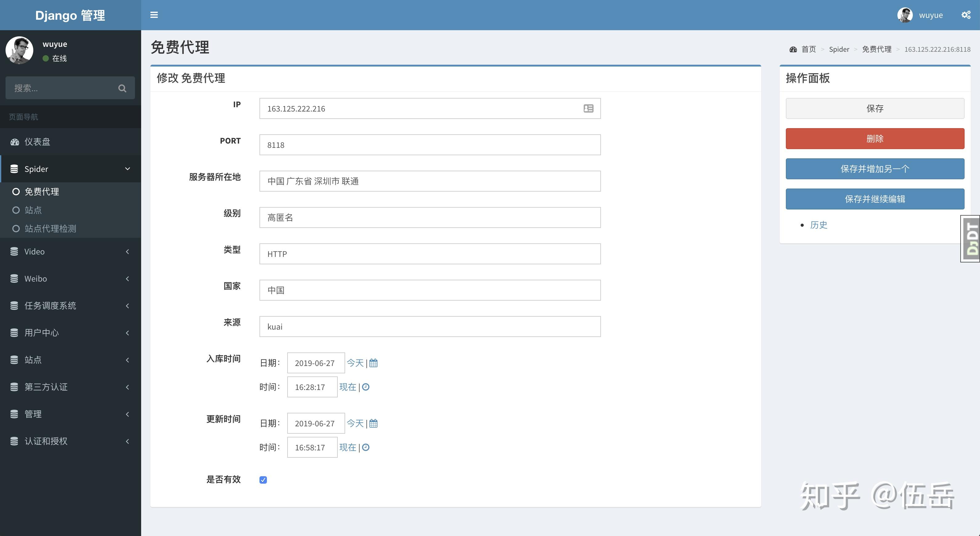The height and width of the screenshot is (536, 980).
Task: Click the PORT input showing 8118
Action: click(x=430, y=144)
